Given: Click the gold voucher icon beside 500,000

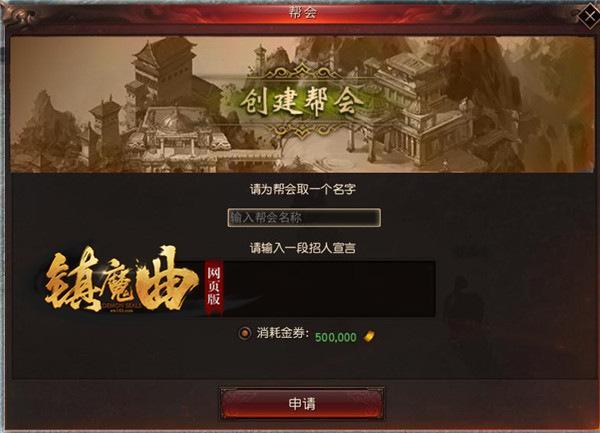Looking at the screenshot, I should [x=369, y=337].
